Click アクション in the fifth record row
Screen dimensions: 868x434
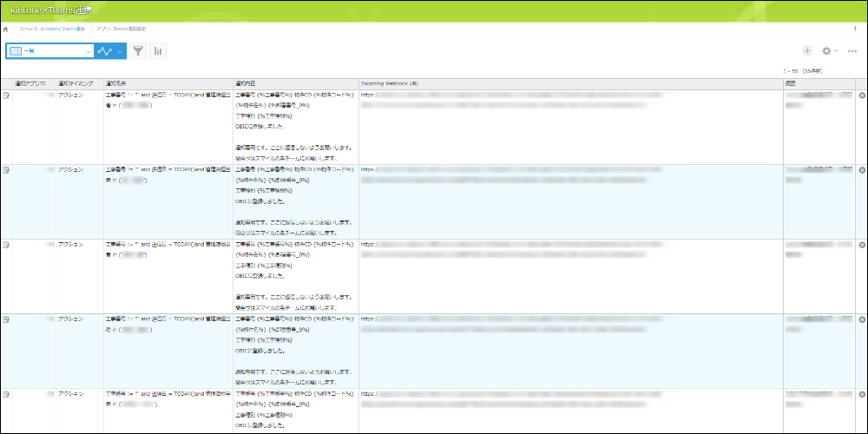click(x=71, y=394)
